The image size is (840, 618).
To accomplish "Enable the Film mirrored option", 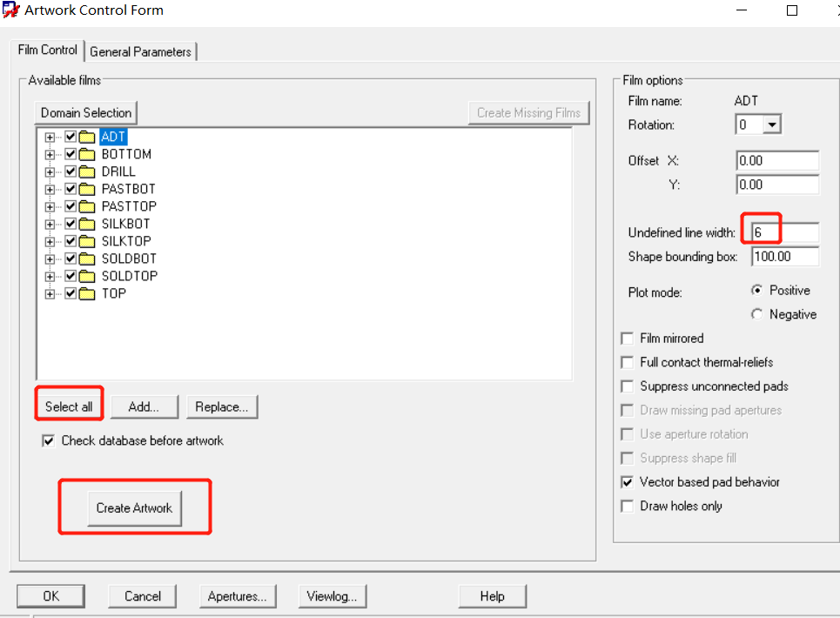I will click(x=627, y=339).
